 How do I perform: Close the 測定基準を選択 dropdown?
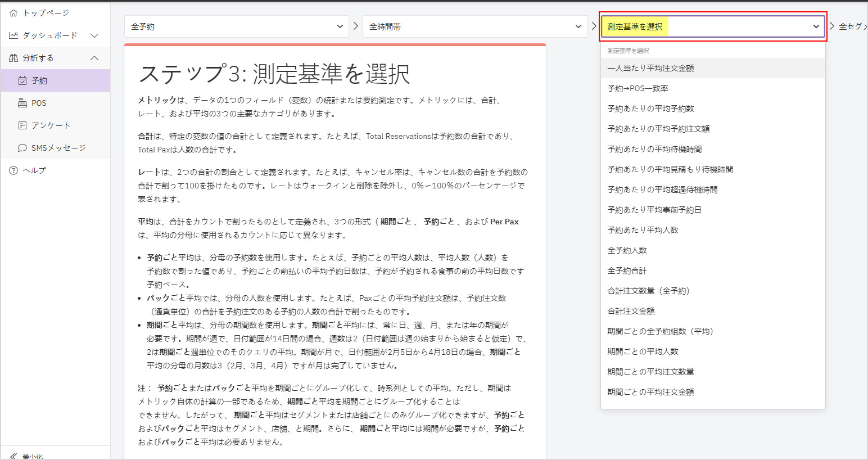coord(713,26)
